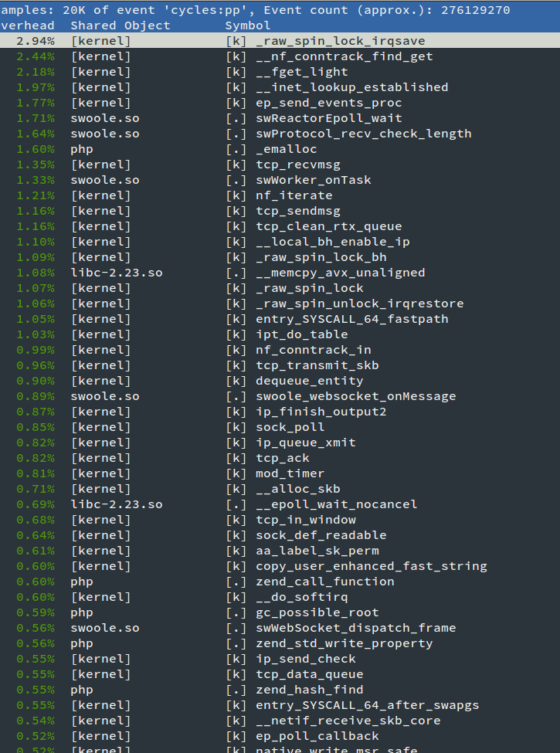Viewport: 560px width, 753px height.
Task: Click the __nf_conntrack_find_get symbol entry
Action: click(x=344, y=56)
